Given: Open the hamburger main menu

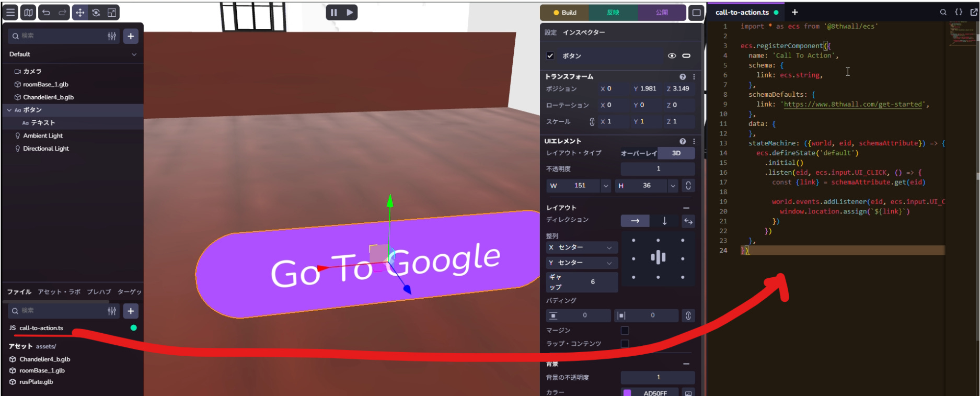Looking at the screenshot, I should pos(10,13).
